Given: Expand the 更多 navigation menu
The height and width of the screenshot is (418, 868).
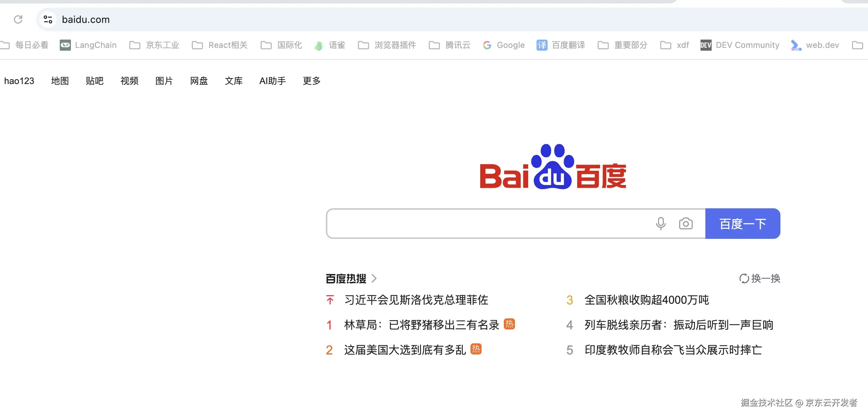Looking at the screenshot, I should point(311,81).
